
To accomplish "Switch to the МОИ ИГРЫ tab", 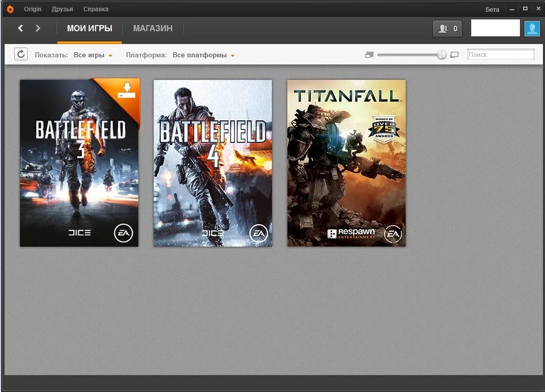I will point(90,29).
